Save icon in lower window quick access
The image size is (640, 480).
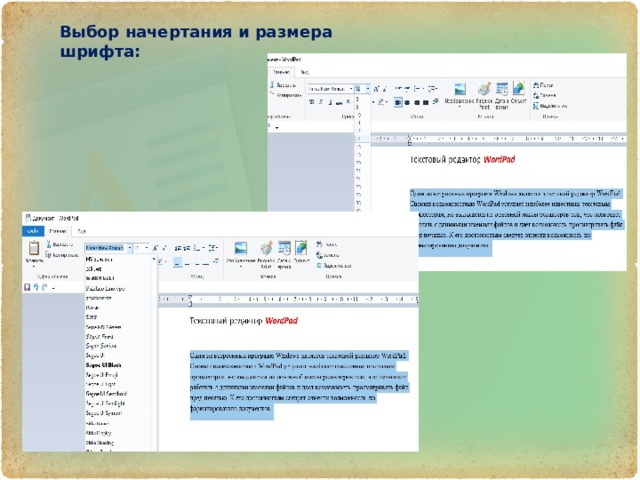(27, 287)
